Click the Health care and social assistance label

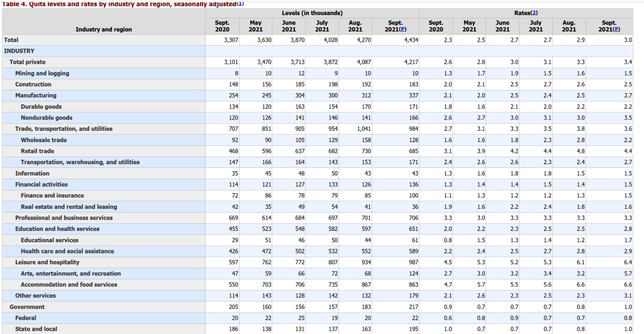pos(67,251)
